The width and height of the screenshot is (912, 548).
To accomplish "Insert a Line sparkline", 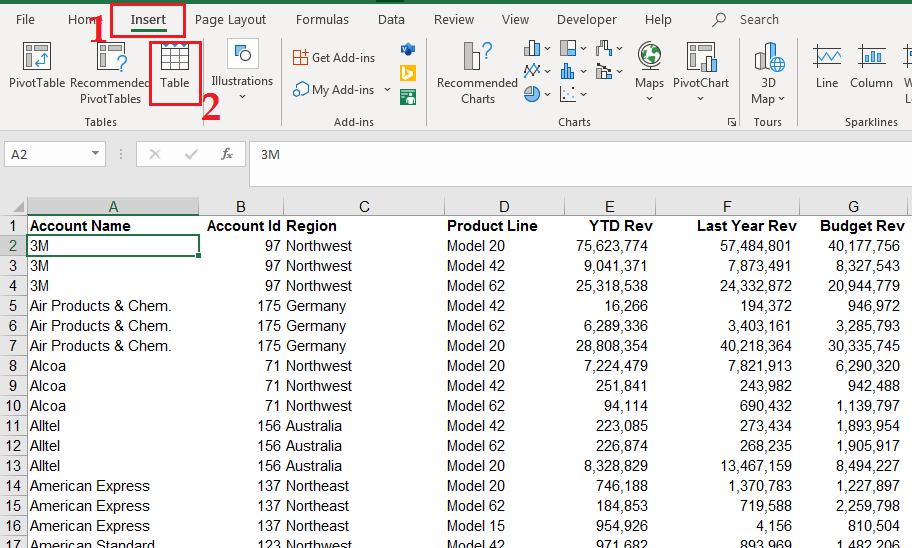I will click(x=826, y=65).
